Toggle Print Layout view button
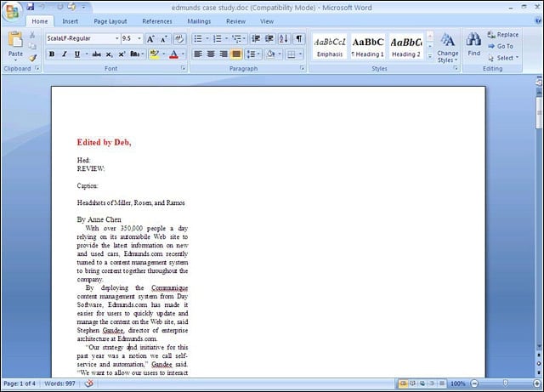The width and height of the screenshot is (544, 392). tap(403, 383)
